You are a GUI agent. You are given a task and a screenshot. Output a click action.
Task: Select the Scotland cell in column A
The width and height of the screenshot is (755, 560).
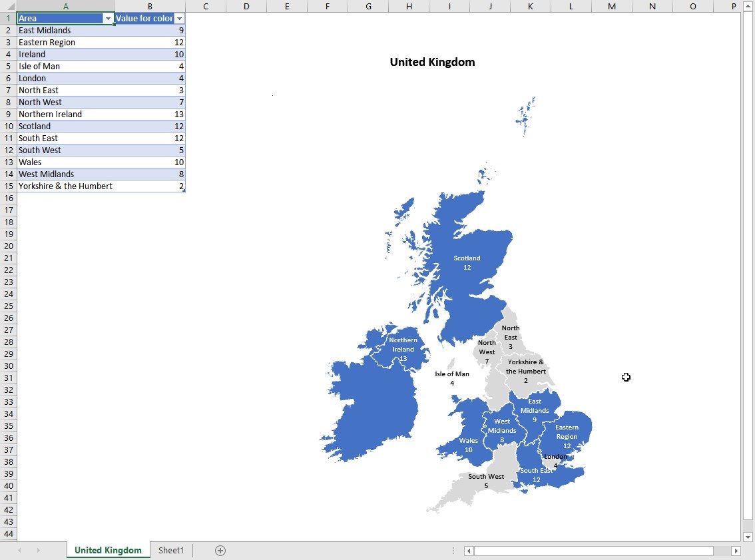65,127
